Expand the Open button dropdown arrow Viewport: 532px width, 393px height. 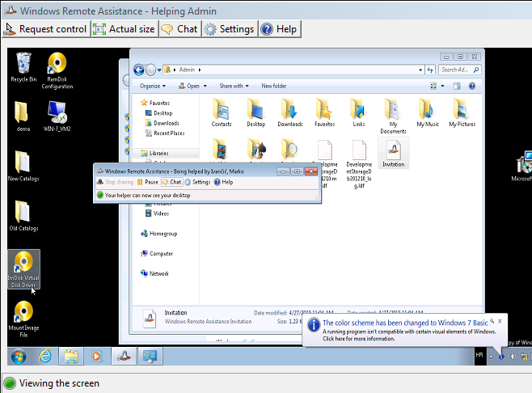205,87
